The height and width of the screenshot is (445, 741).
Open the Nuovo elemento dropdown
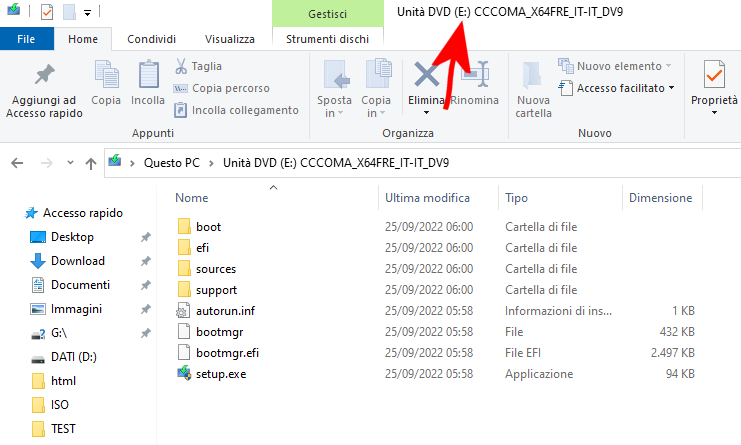point(615,66)
